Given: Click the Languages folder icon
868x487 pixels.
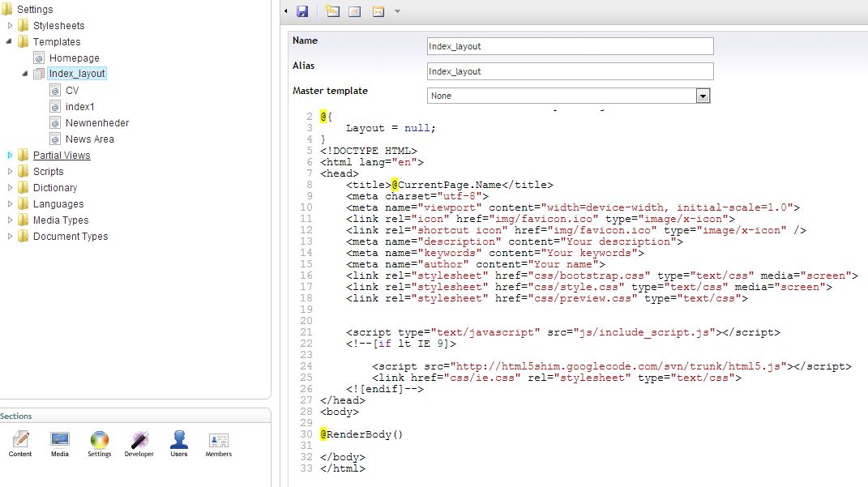Looking at the screenshot, I should click(x=23, y=203).
